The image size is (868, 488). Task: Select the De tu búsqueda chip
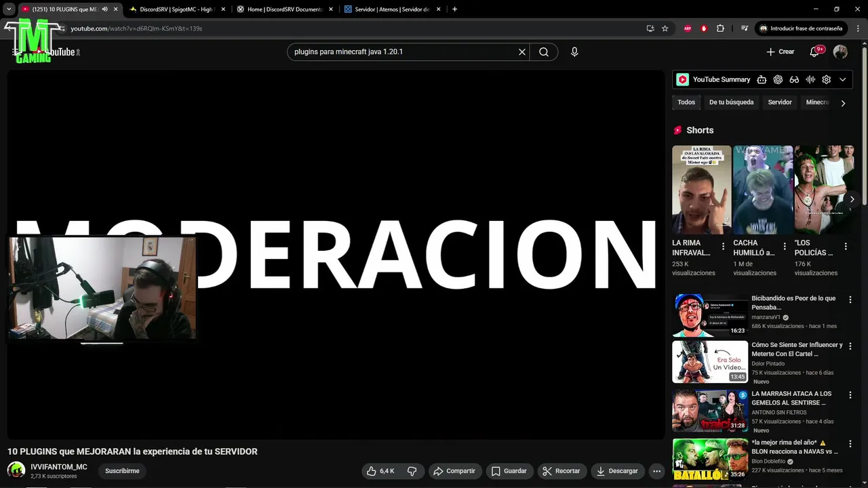(731, 102)
